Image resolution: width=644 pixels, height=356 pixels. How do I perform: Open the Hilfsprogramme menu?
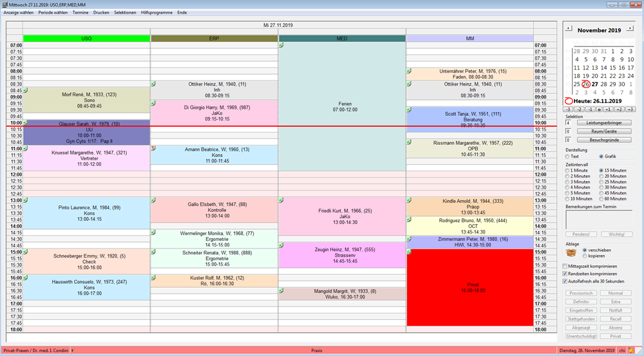(x=156, y=13)
